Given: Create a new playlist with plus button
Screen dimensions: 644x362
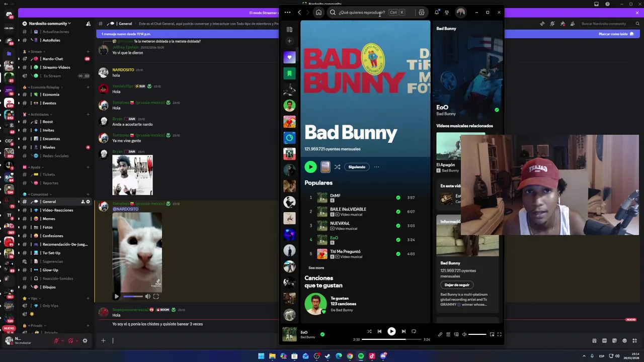Looking at the screenshot, I should click(x=289, y=41).
